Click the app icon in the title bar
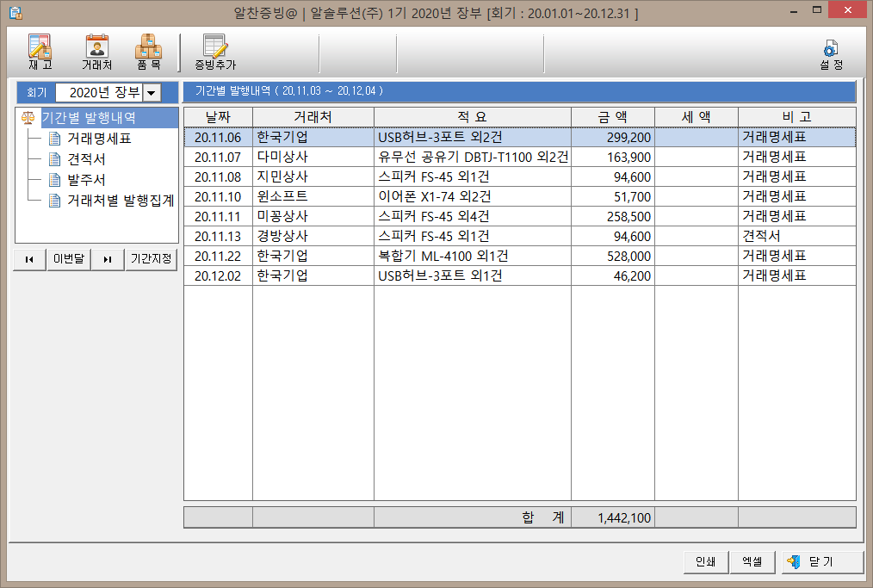873x588 pixels. [15, 13]
